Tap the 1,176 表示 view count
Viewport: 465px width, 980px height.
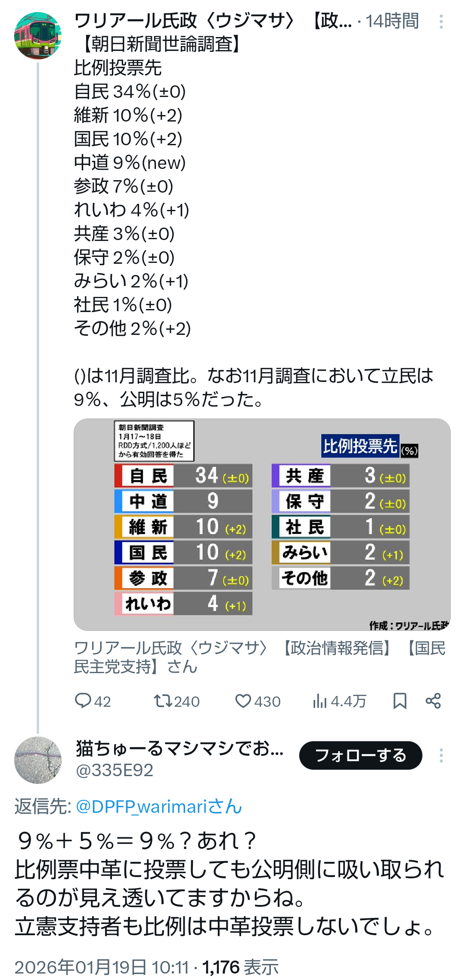240,967
